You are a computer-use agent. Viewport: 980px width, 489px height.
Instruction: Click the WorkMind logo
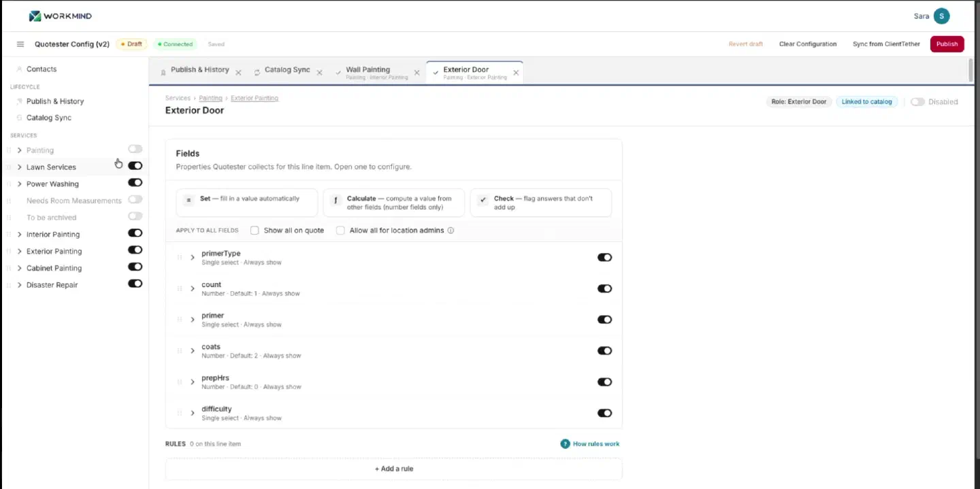[x=61, y=16]
